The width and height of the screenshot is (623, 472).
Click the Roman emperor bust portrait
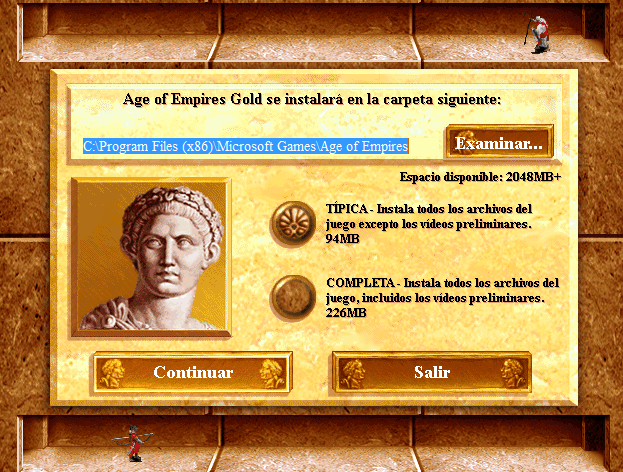pyautogui.click(x=152, y=257)
